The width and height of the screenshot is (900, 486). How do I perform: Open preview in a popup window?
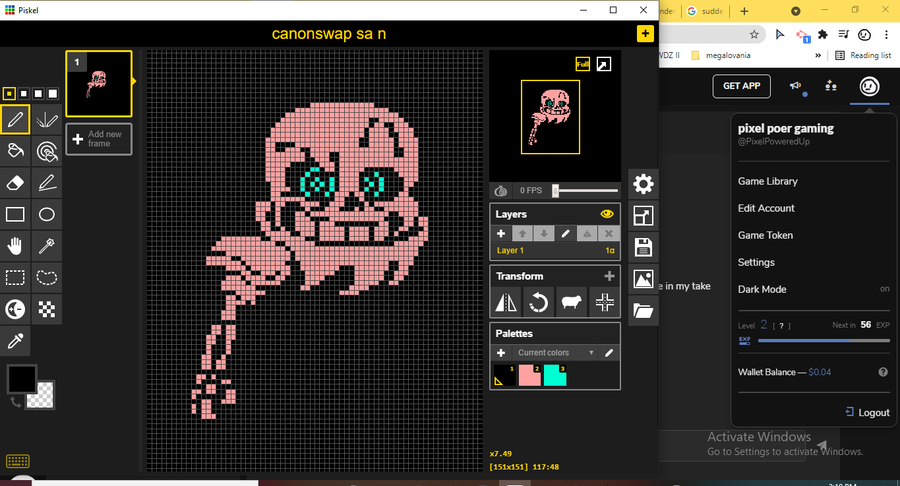point(603,64)
